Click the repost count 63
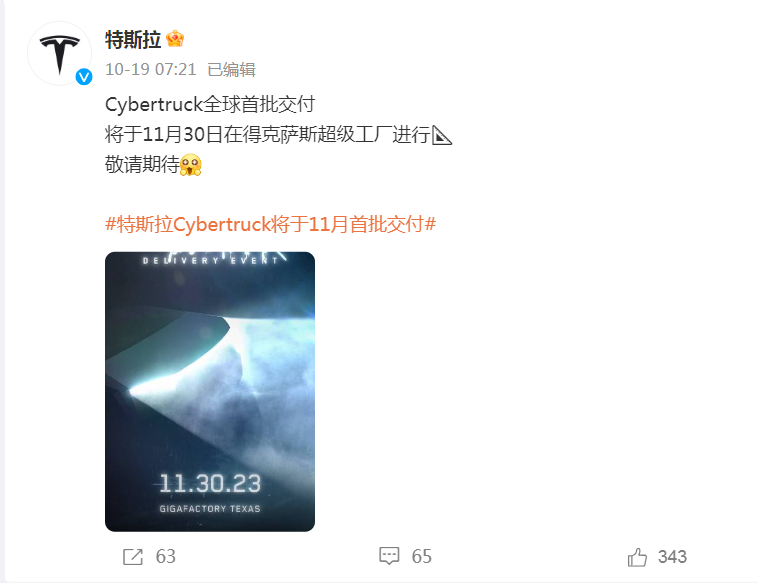 pyautogui.click(x=165, y=557)
